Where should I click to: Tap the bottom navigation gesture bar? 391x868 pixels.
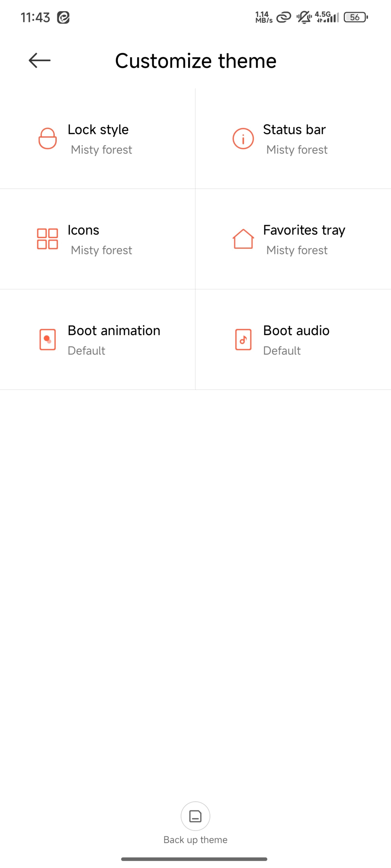coord(194,859)
